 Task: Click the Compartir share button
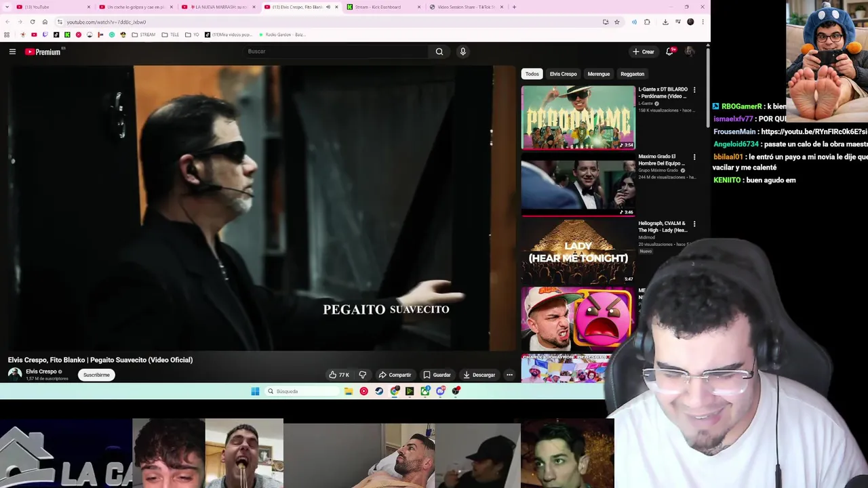click(x=395, y=375)
